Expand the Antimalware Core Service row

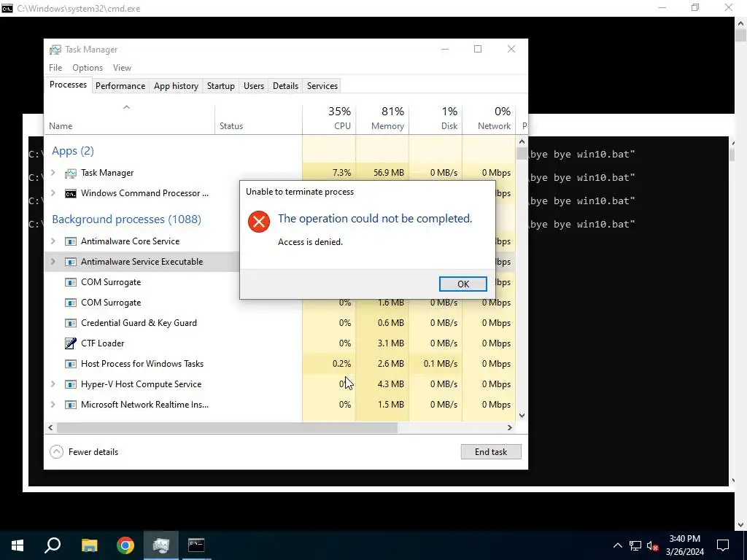(53, 241)
